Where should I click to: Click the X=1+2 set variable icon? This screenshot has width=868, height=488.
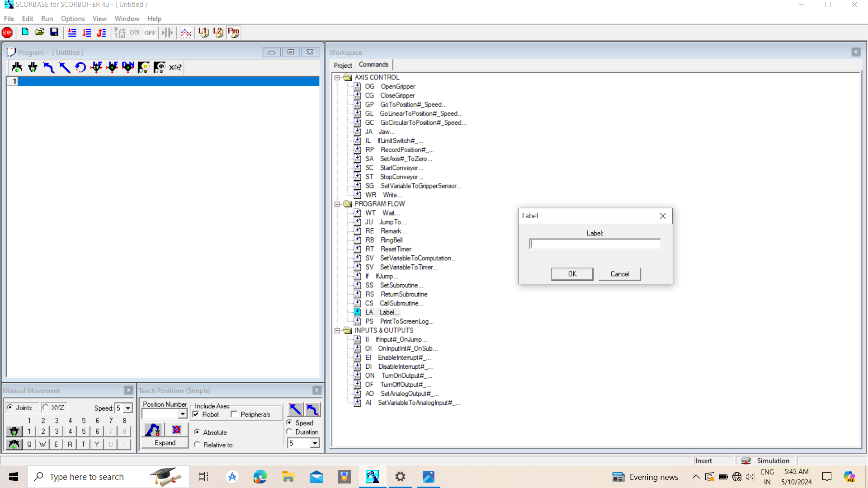(x=175, y=67)
